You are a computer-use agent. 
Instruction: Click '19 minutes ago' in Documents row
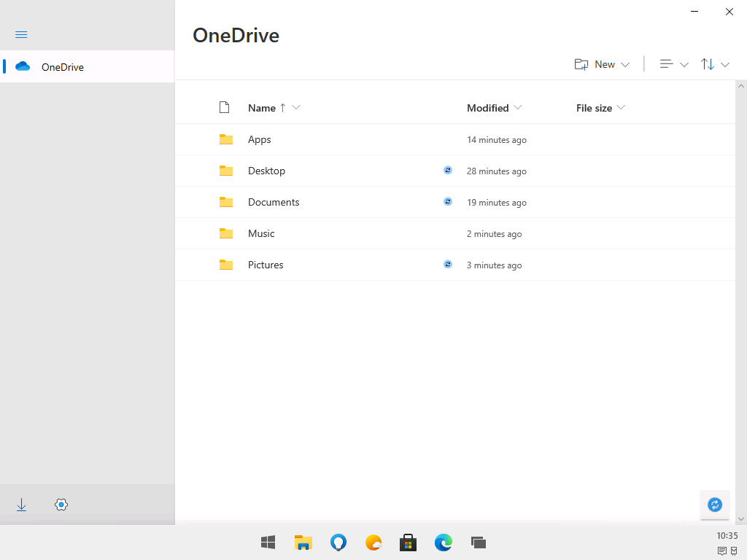496,203
